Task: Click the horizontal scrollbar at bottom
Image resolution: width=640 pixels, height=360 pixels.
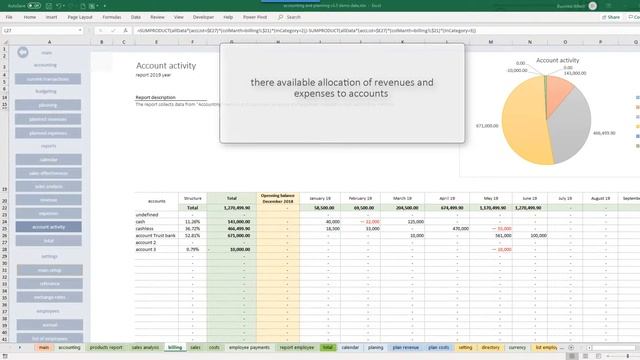Action: 614,347
